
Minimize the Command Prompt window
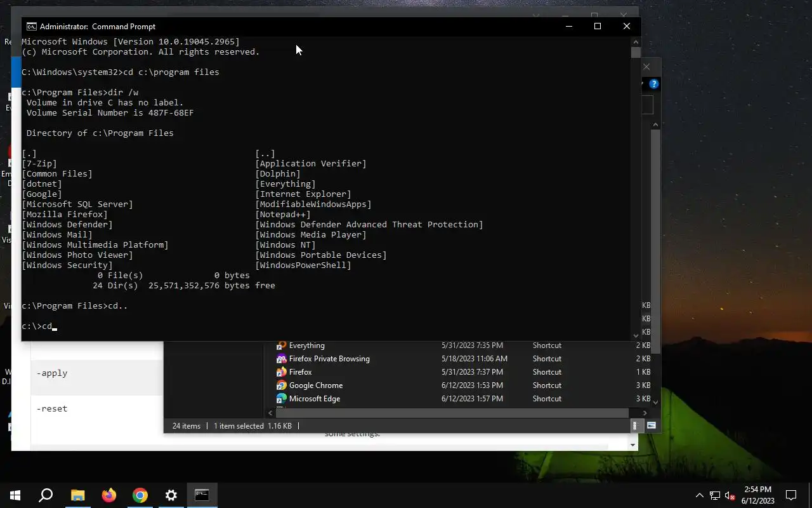click(568, 26)
